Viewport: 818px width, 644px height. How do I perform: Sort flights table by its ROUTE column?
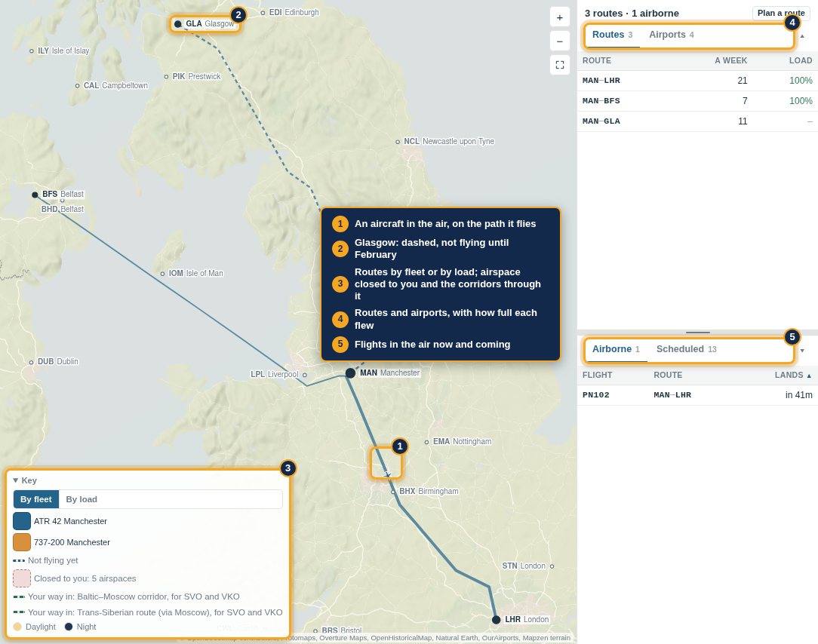click(x=668, y=375)
